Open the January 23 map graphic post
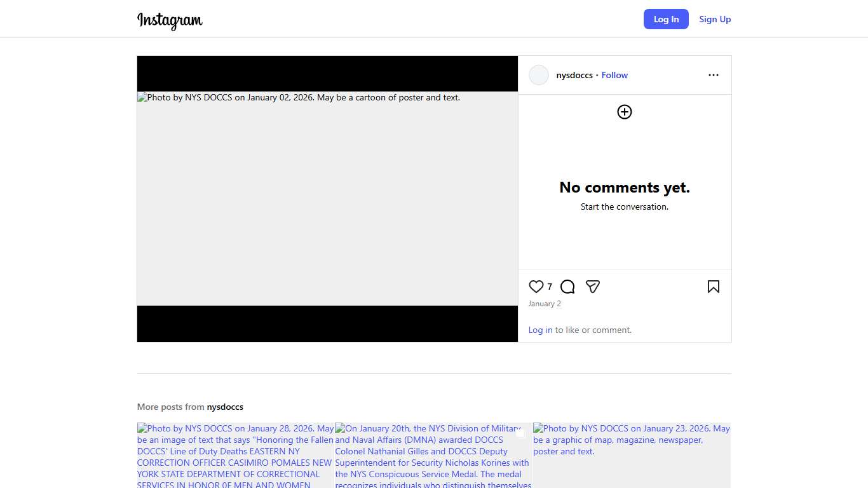This screenshot has height=488, width=868. point(632,455)
